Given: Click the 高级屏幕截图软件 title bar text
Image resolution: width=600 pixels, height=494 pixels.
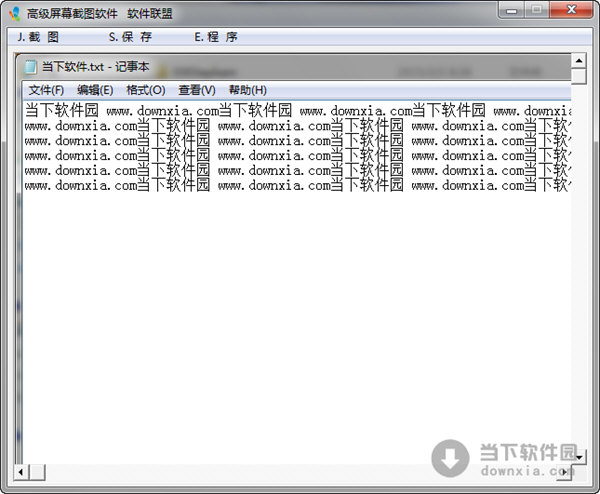Looking at the screenshot, I should [72, 14].
